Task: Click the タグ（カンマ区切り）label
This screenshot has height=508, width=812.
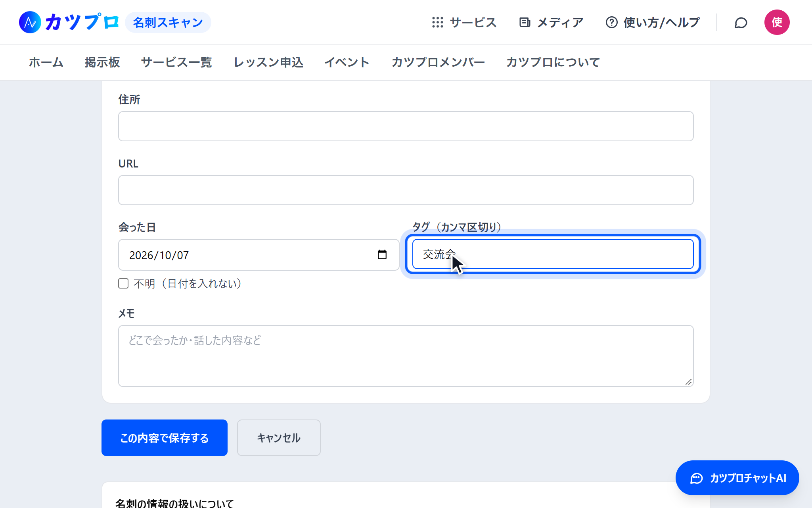Action: coord(457,227)
